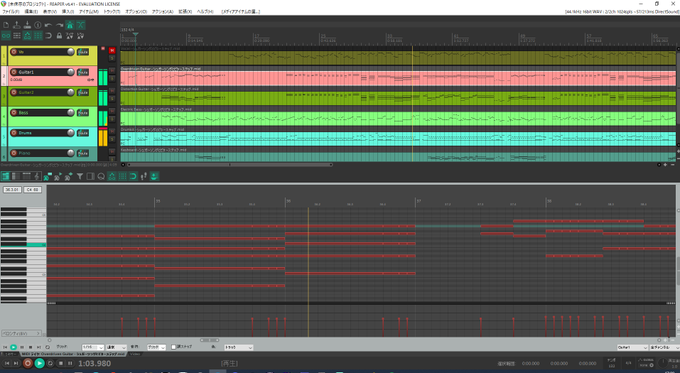Toggle snap magnet icon in main toolbar
The image size is (680, 373).
point(49,36)
